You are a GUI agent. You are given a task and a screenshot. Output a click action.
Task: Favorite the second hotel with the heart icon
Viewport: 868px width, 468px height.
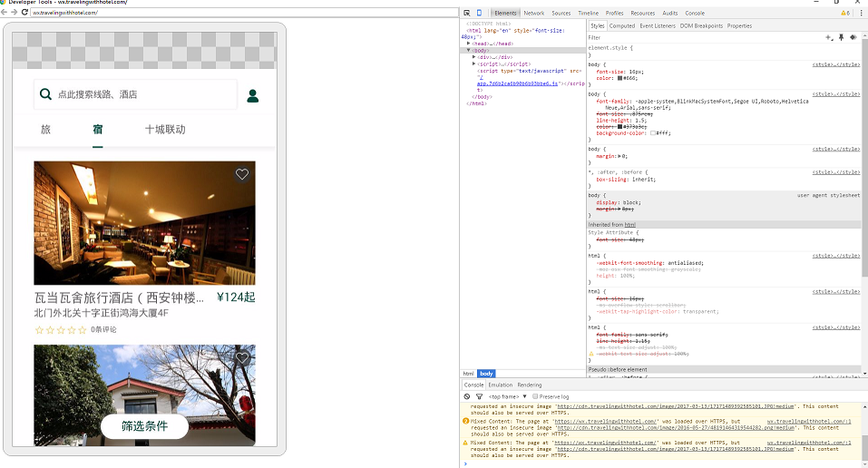(x=241, y=359)
